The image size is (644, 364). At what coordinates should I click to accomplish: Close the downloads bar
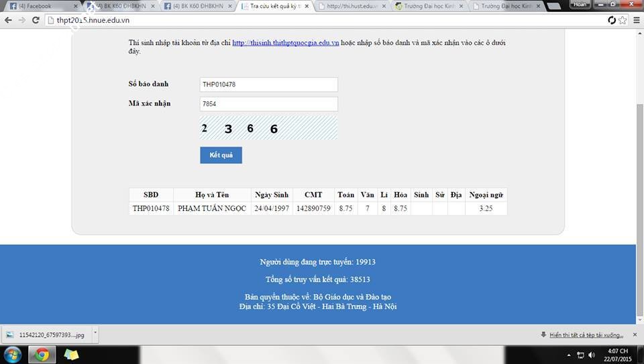635,334
